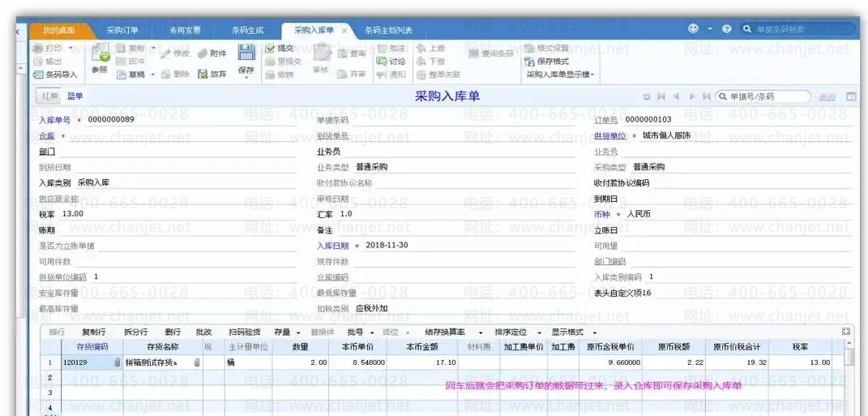The image size is (868, 416).
Task: Click the help question mark icon
Action: (x=726, y=29)
